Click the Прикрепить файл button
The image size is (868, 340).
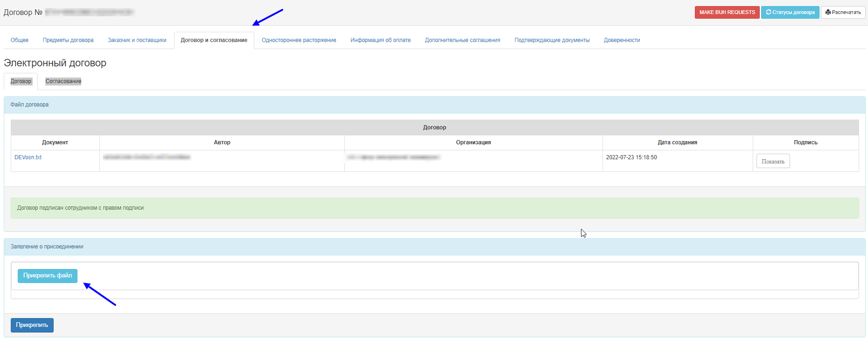click(x=48, y=276)
